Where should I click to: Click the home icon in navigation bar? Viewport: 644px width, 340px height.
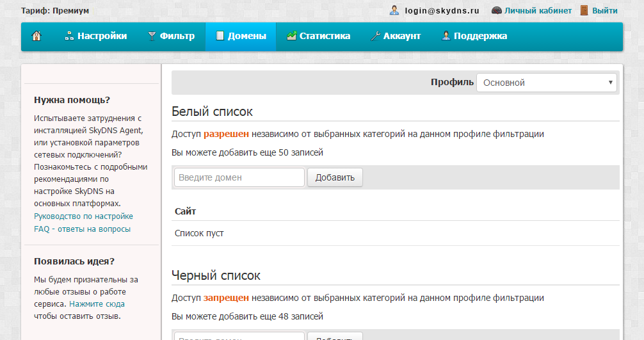(36, 36)
